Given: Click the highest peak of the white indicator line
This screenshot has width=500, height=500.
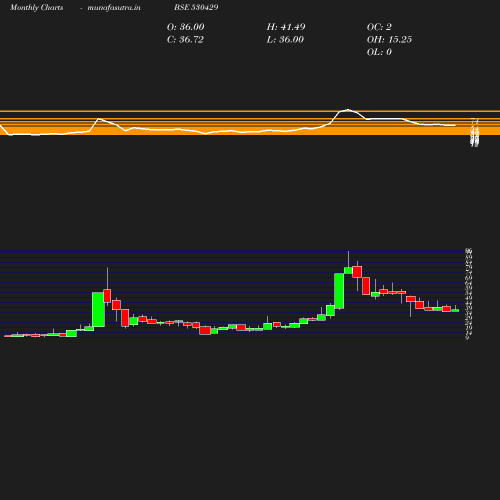Looking at the screenshot, I should [348, 110].
